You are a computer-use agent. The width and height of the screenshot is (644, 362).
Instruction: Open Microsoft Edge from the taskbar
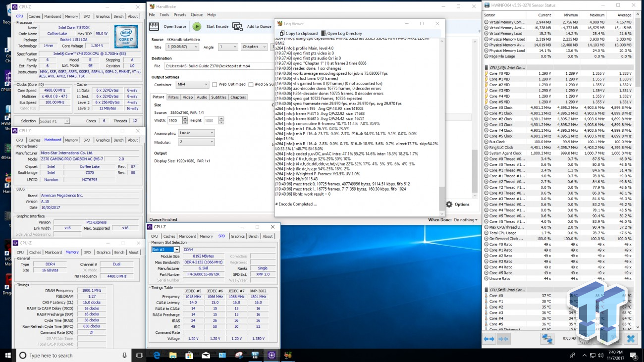click(x=157, y=355)
